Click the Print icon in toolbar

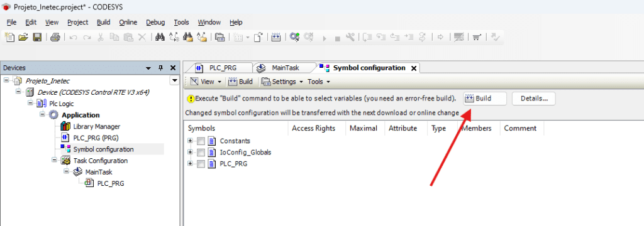click(x=55, y=37)
